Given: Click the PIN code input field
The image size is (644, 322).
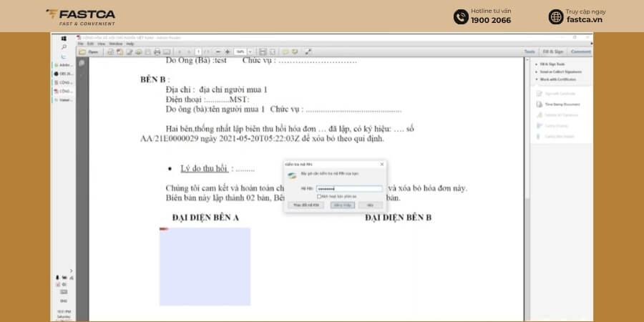Looking at the screenshot, I should 349,189.
